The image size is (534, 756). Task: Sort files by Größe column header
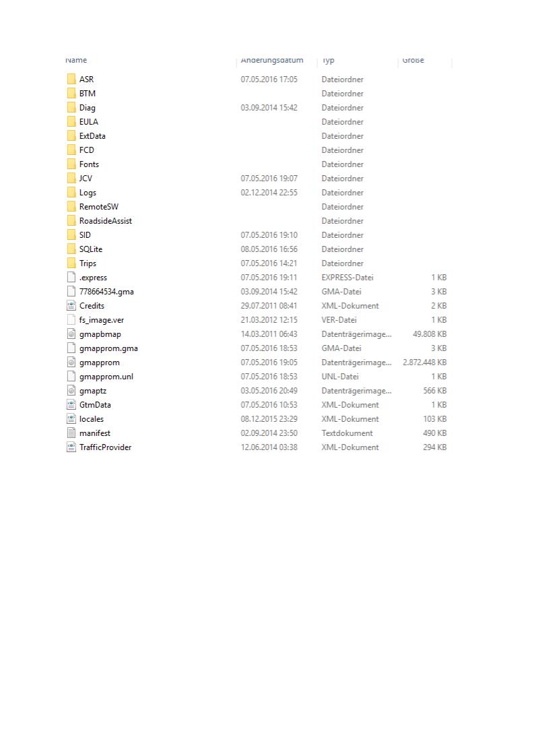click(413, 60)
